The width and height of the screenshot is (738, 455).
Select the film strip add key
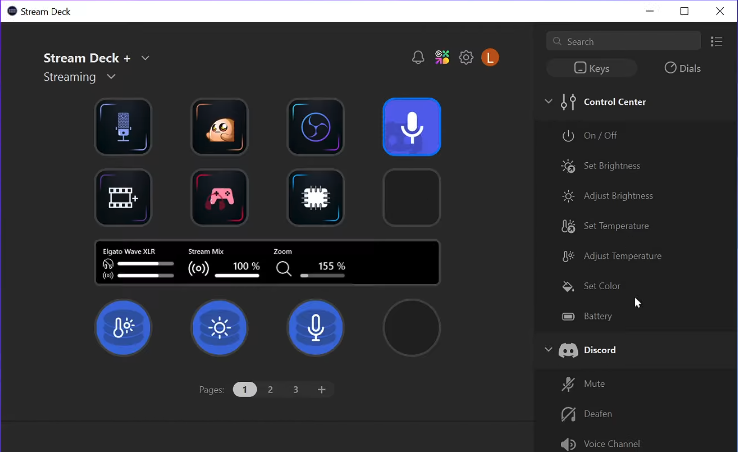123,198
